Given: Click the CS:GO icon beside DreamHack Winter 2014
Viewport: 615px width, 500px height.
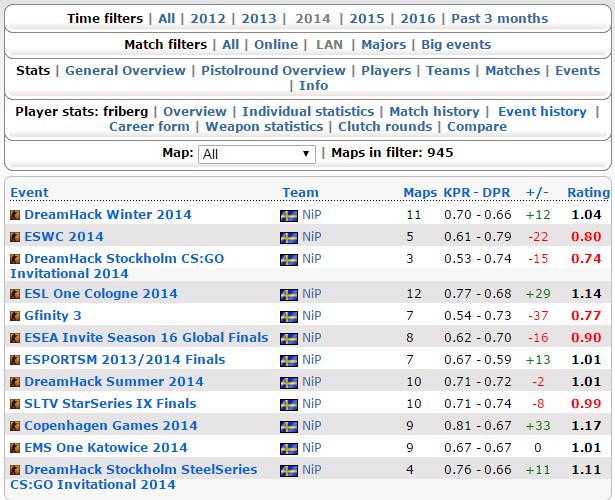Looking at the screenshot, I should [15, 215].
